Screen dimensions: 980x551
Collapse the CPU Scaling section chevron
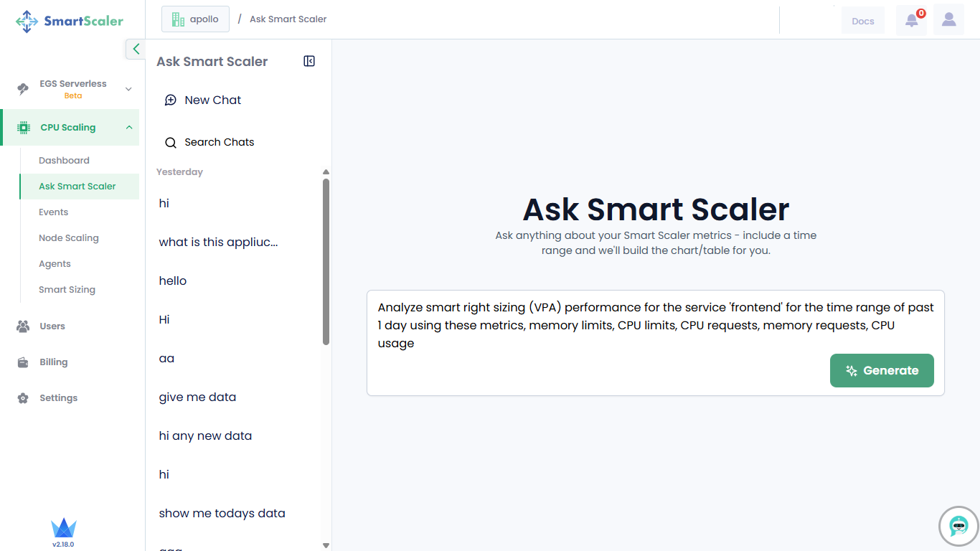pos(129,128)
